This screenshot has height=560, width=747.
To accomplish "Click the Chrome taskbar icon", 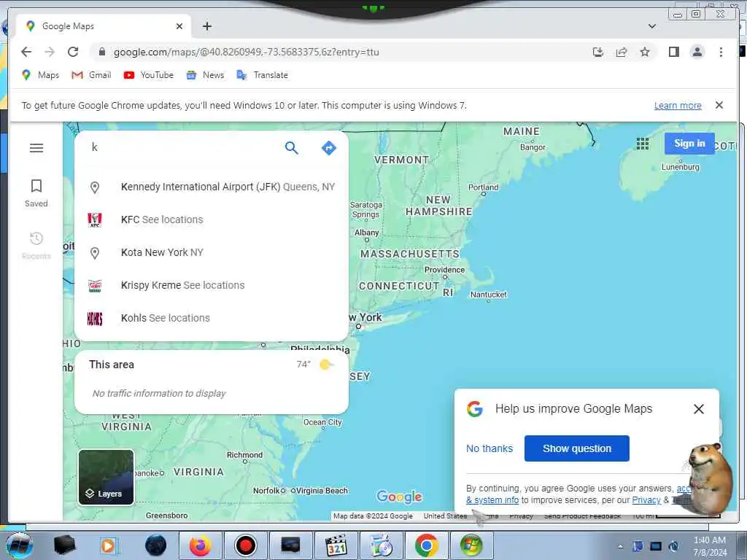I will coord(426,545).
